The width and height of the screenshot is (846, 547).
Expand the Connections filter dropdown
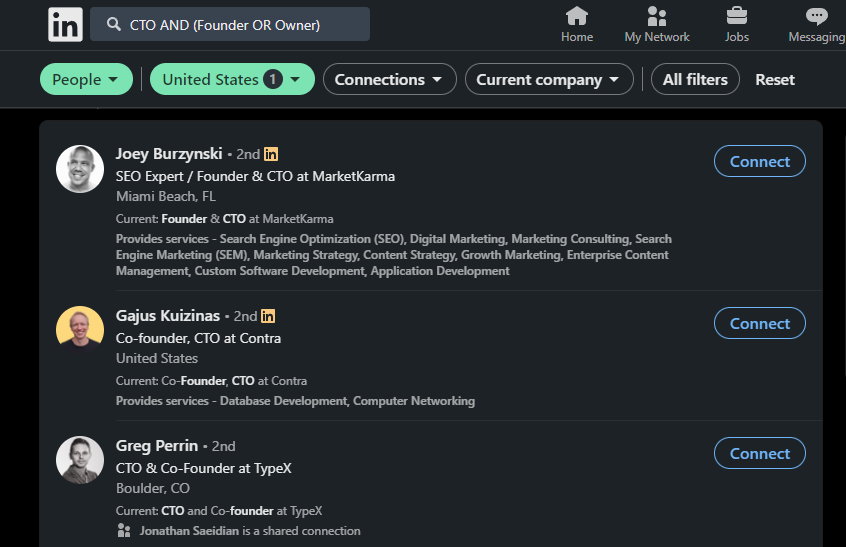coord(390,79)
